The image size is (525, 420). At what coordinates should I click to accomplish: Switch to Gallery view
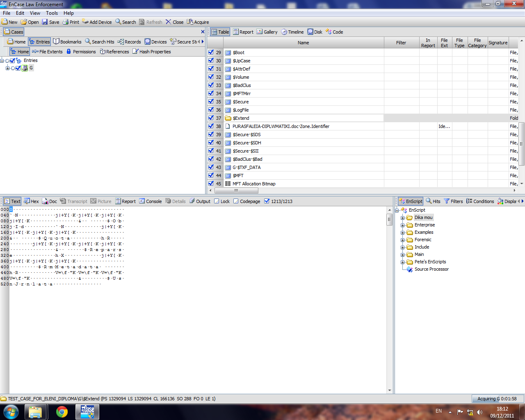click(267, 32)
